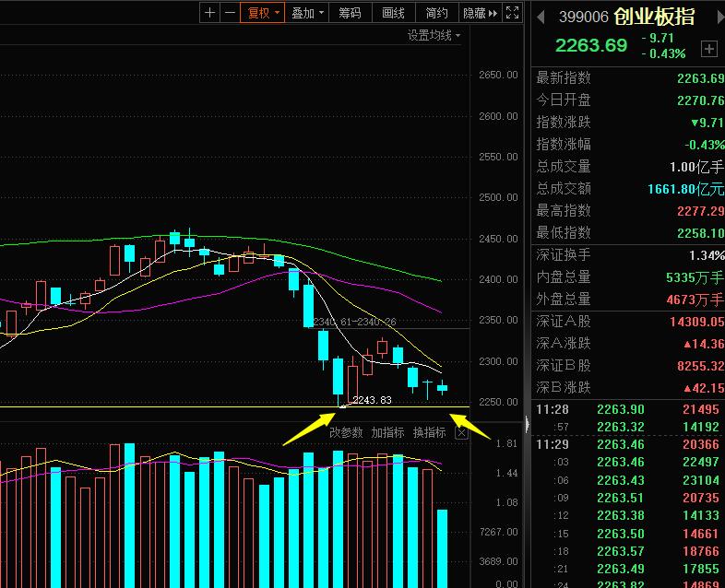Image resolution: width=725 pixels, height=588 pixels.
Task: Click the zoom in plus icon
Action: pyautogui.click(x=209, y=13)
